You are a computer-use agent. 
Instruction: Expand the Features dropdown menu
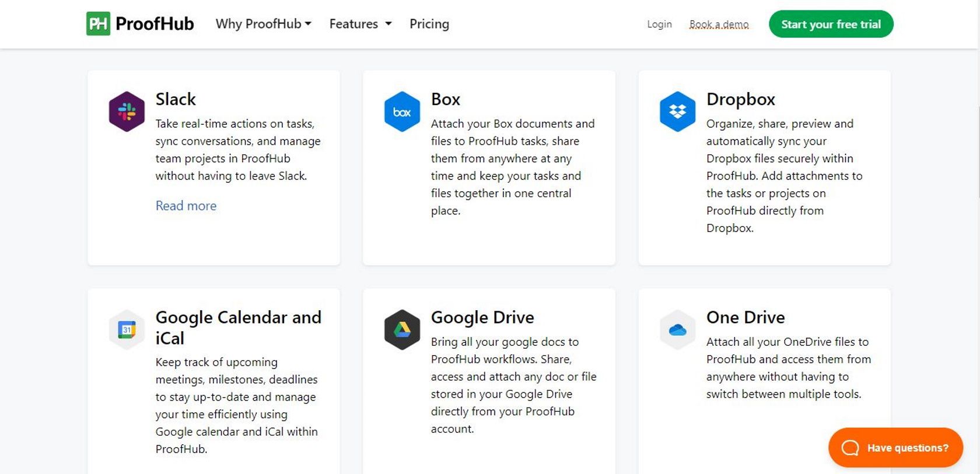point(360,24)
